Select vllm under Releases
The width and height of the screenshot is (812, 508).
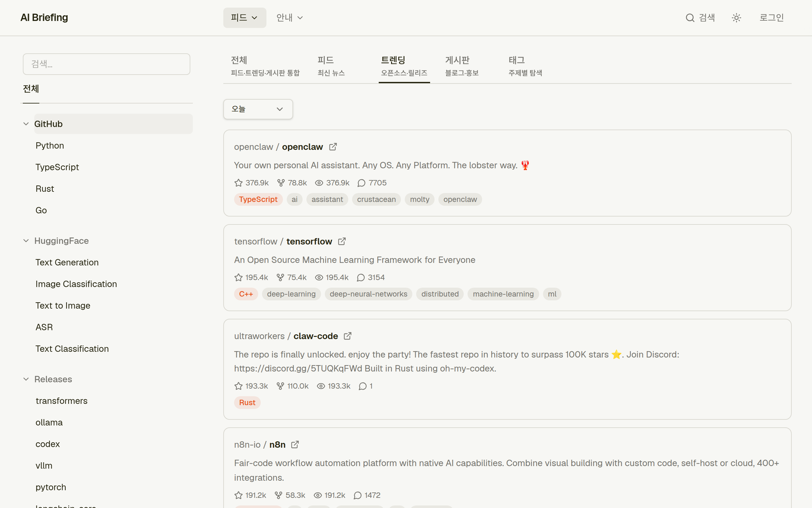(44, 466)
